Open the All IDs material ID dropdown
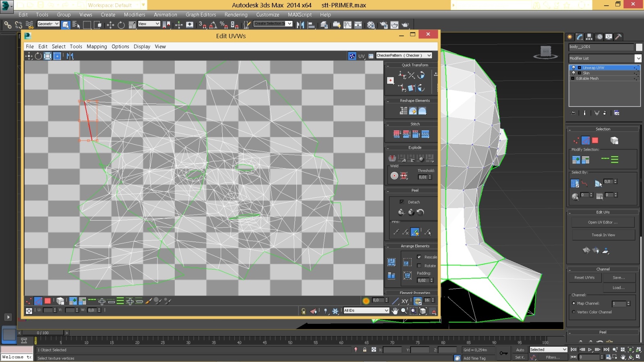The image size is (644, 362). pos(366,310)
